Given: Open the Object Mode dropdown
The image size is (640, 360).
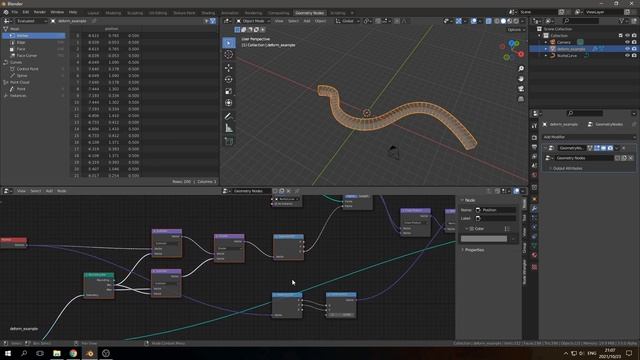Looking at the screenshot, I should (x=253, y=21).
